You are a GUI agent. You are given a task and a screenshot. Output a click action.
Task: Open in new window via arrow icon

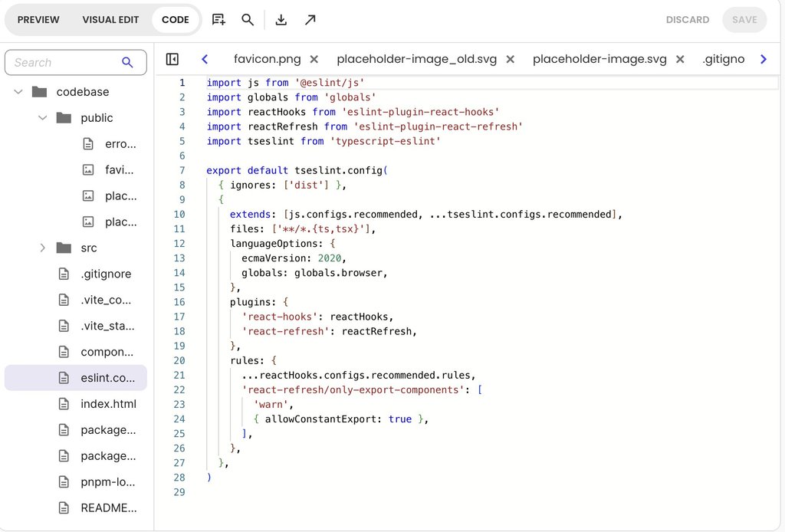310,19
